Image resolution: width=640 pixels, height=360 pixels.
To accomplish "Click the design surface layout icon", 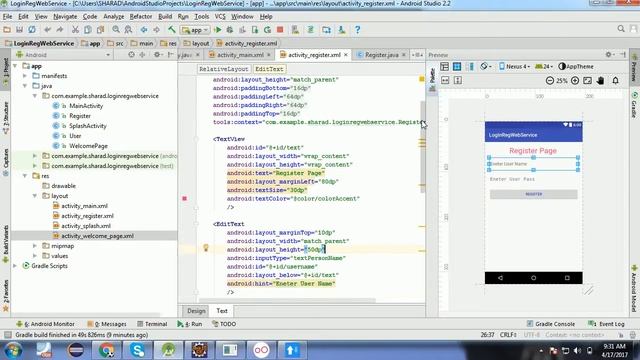I will tap(444, 67).
